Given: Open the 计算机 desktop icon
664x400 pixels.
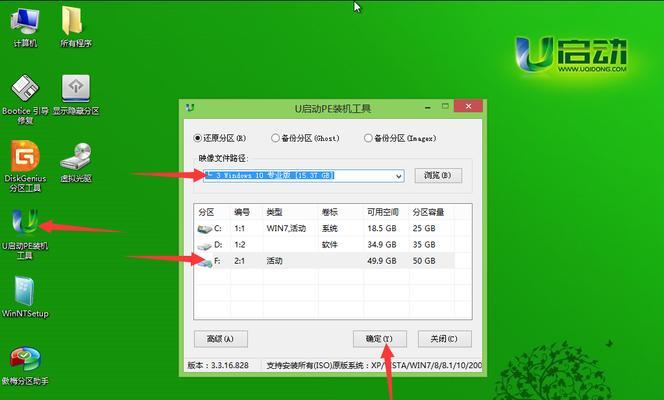Looking at the screenshot, I should tap(25, 27).
